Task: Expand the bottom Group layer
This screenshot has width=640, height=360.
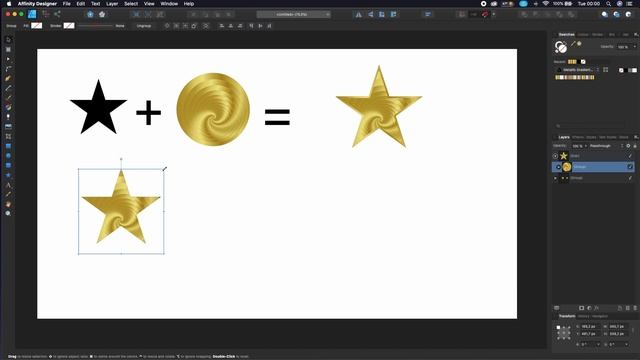Action: point(555,178)
